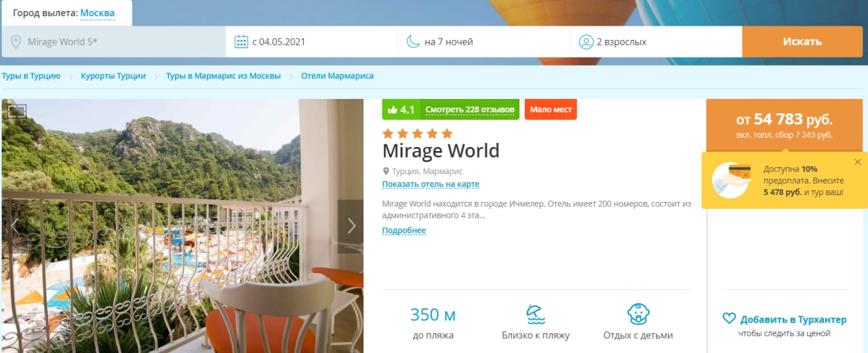Viewport: 868px width, 353px height.
Task: Click Показать отель на карте link
Action: 431,184
